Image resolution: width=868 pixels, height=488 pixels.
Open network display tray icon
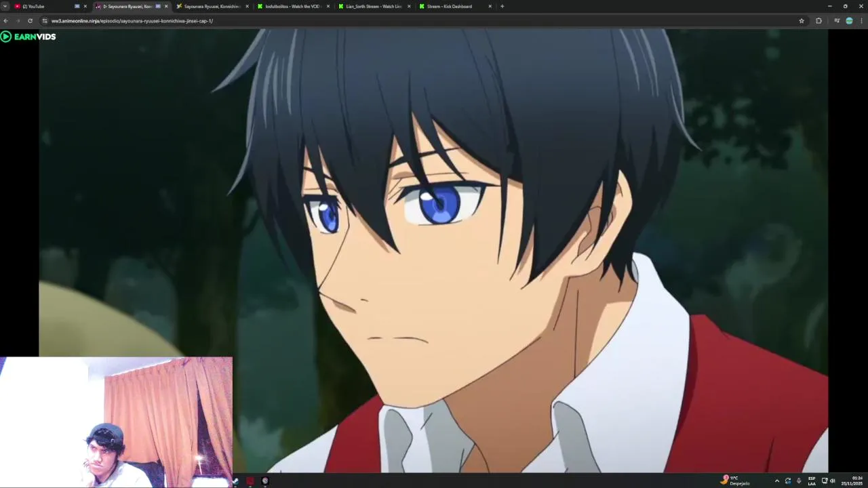click(825, 481)
